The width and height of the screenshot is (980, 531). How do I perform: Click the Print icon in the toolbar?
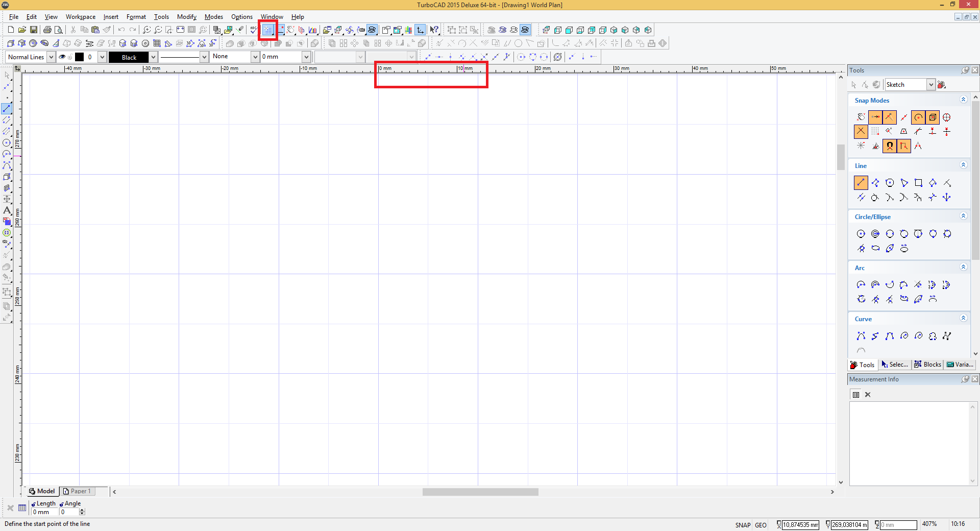[47, 30]
